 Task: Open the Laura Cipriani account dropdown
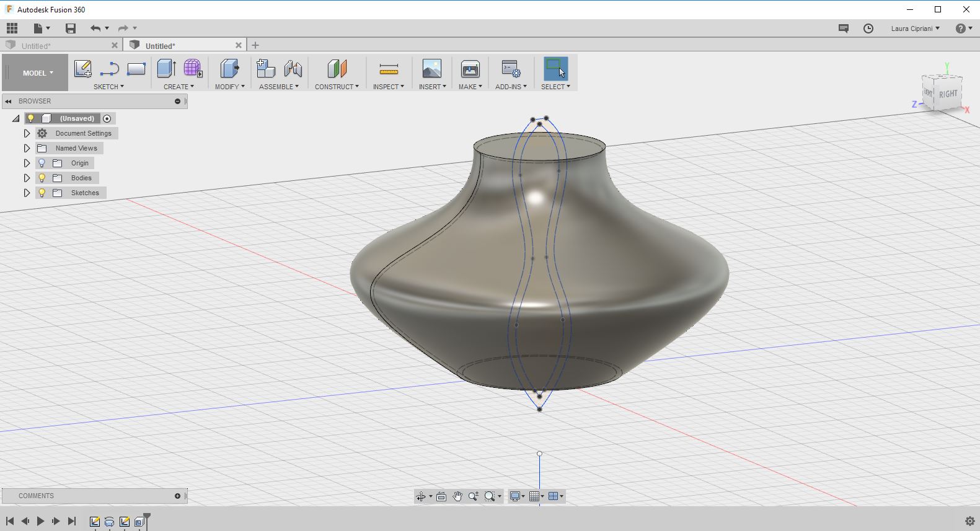(x=915, y=29)
